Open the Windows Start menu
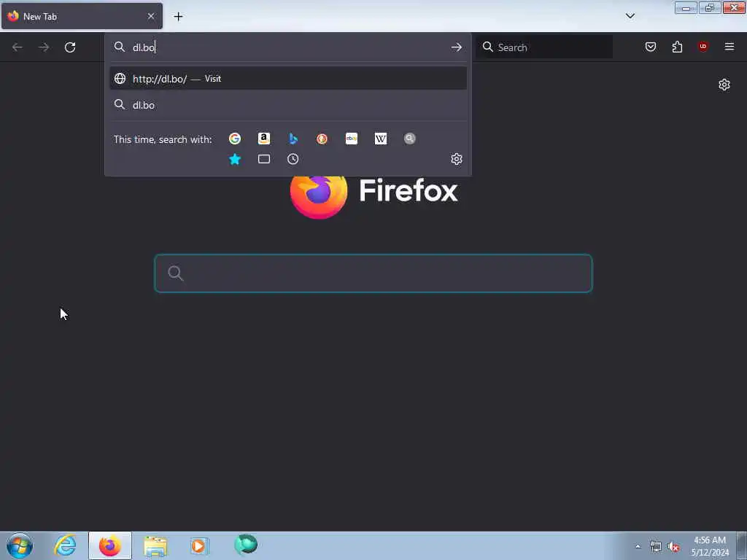Screen dimensions: 747x560 [20, 545]
